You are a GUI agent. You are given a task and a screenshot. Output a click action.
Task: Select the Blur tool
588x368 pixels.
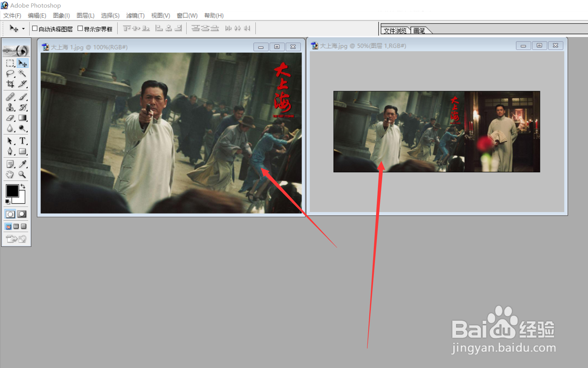pos(10,128)
